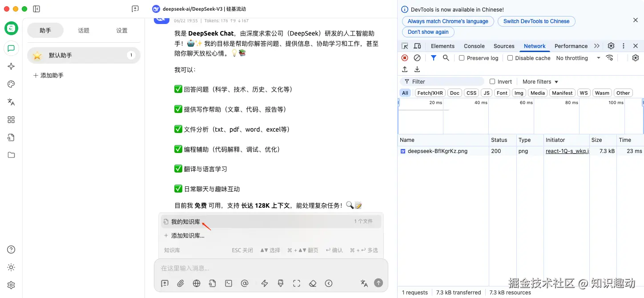Click the network conditions Wi-Fi icon
Viewport: 644px width, 298px height.
tap(609, 58)
